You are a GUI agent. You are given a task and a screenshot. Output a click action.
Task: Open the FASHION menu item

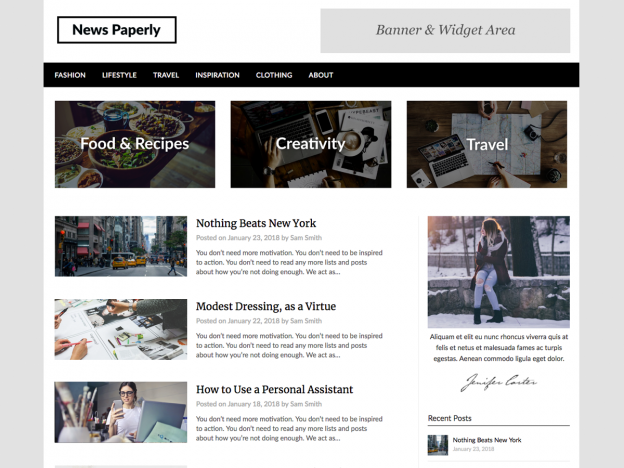point(70,75)
